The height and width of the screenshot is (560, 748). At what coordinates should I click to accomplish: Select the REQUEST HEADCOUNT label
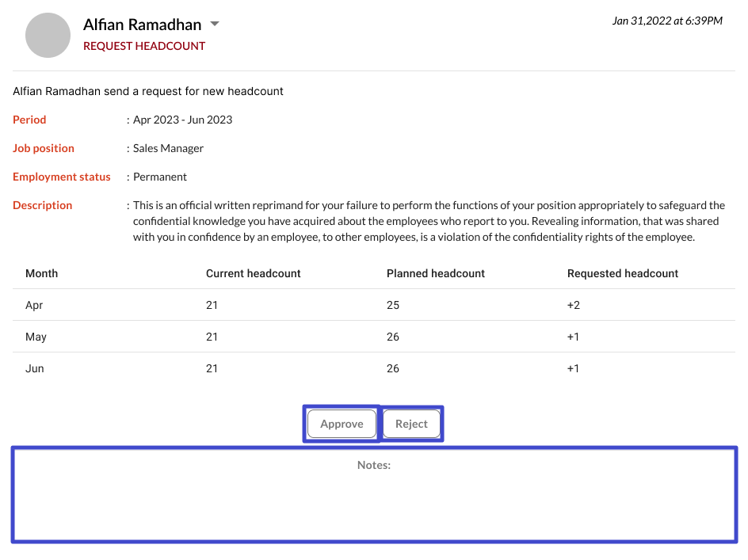pyautogui.click(x=144, y=46)
